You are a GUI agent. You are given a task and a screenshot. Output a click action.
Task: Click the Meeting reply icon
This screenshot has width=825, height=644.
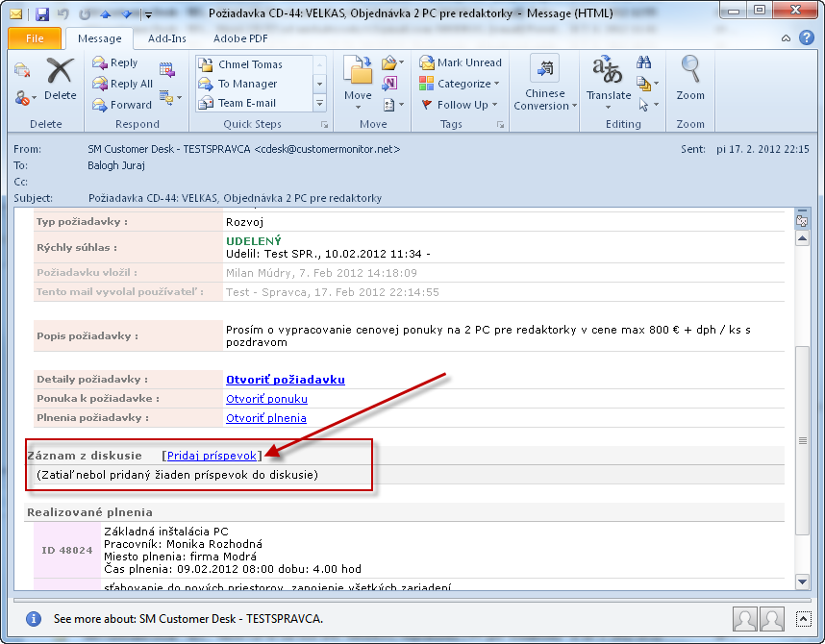(x=167, y=70)
